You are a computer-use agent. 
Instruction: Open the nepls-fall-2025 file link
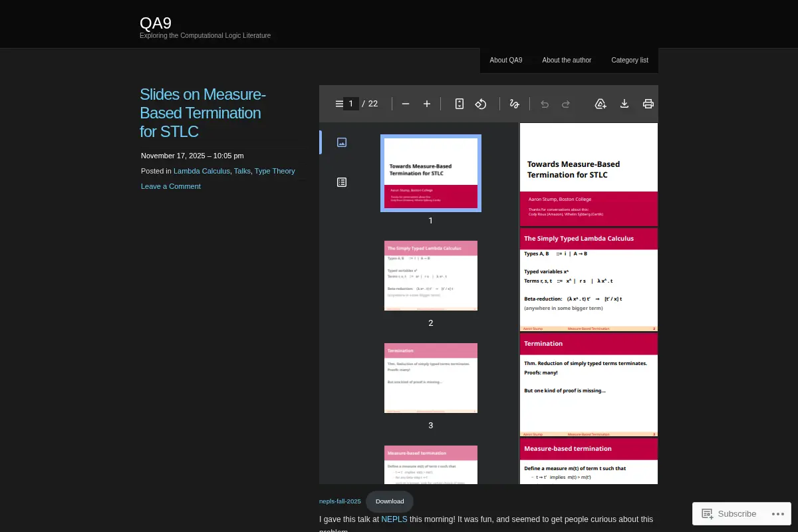[x=340, y=501]
